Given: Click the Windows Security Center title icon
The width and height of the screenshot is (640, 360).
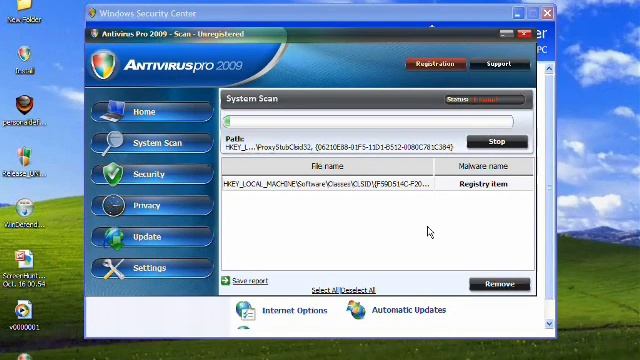Looking at the screenshot, I should coord(92,13).
